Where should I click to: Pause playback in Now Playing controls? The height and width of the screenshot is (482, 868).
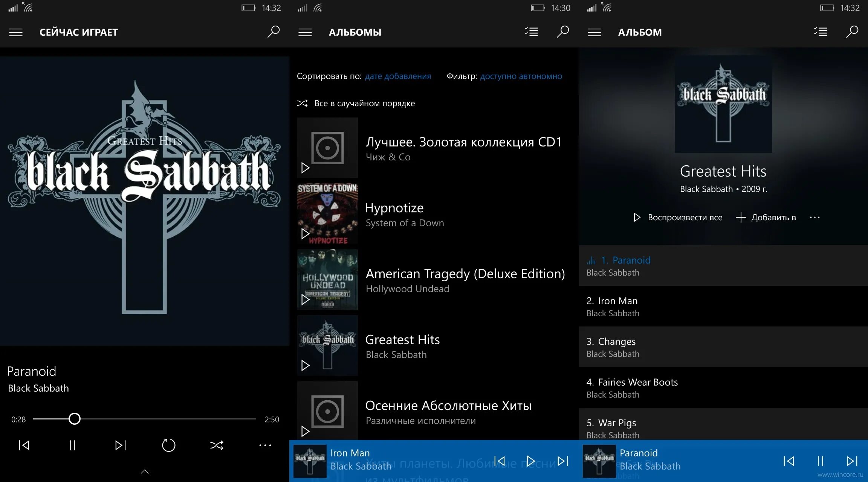point(72,445)
